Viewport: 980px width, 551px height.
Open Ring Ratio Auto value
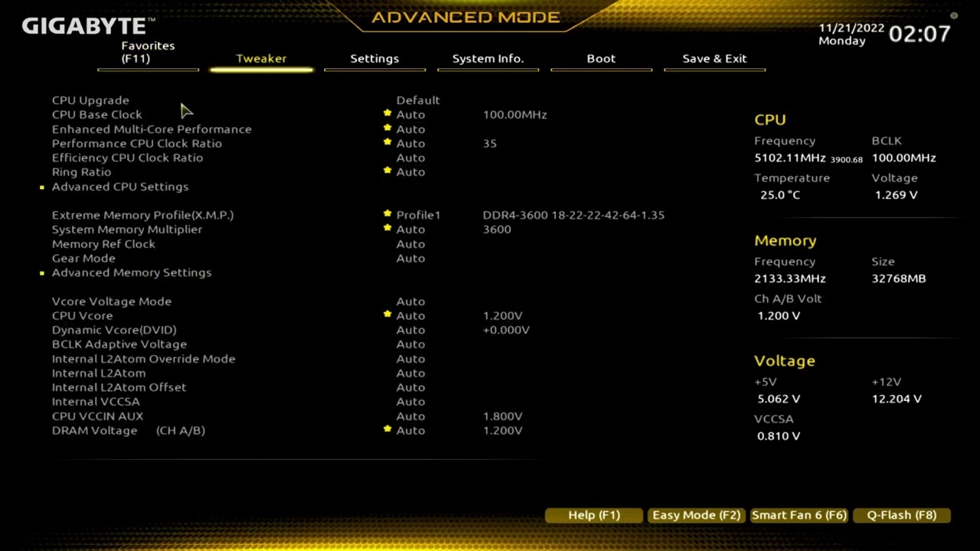coord(410,172)
